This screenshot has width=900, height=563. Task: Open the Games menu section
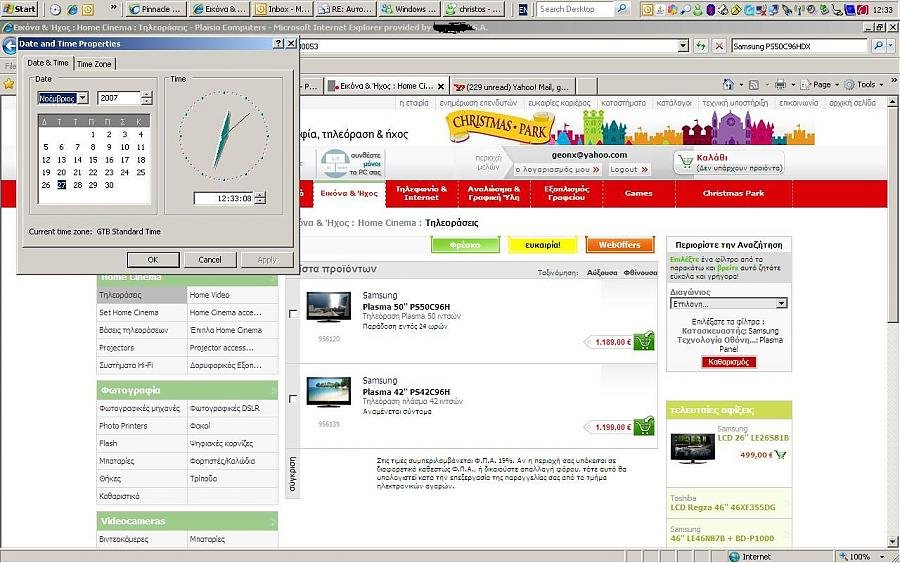tap(639, 193)
